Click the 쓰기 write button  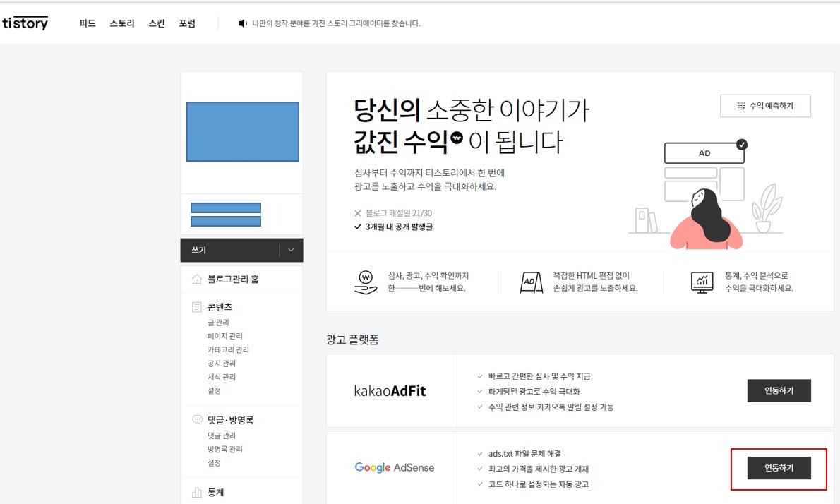coord(230,250)
